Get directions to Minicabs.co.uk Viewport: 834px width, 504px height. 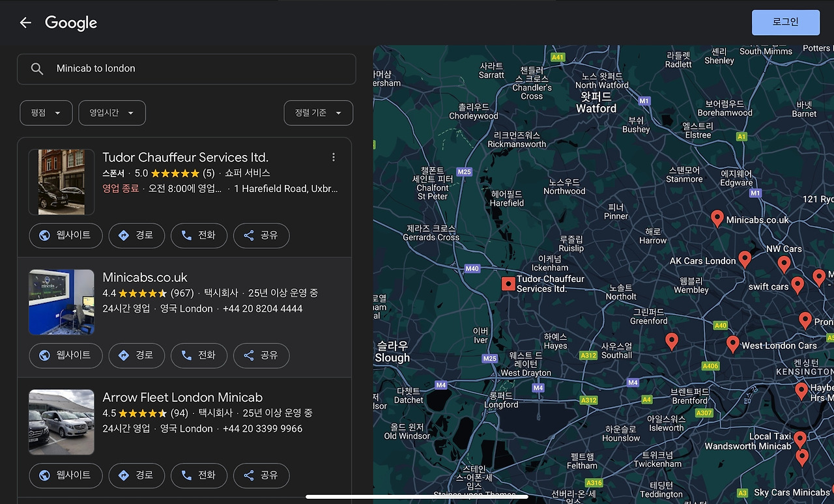point(137,356)
